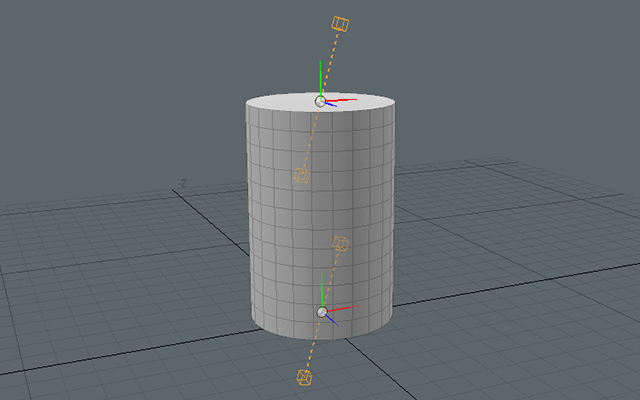Select the green Y axis of the top gizmo
The image size is (640, 400).
point(320,78)
